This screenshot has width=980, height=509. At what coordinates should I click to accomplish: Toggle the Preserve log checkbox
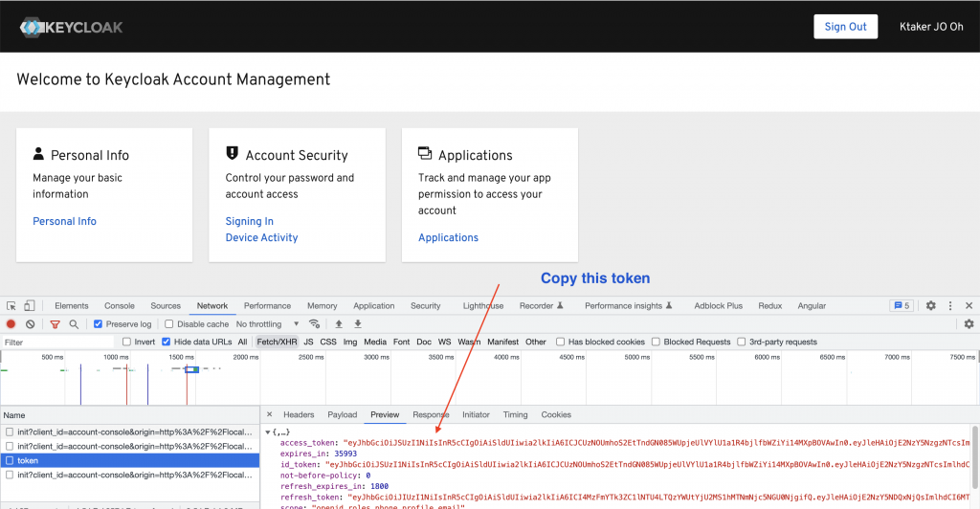point(99,324)
